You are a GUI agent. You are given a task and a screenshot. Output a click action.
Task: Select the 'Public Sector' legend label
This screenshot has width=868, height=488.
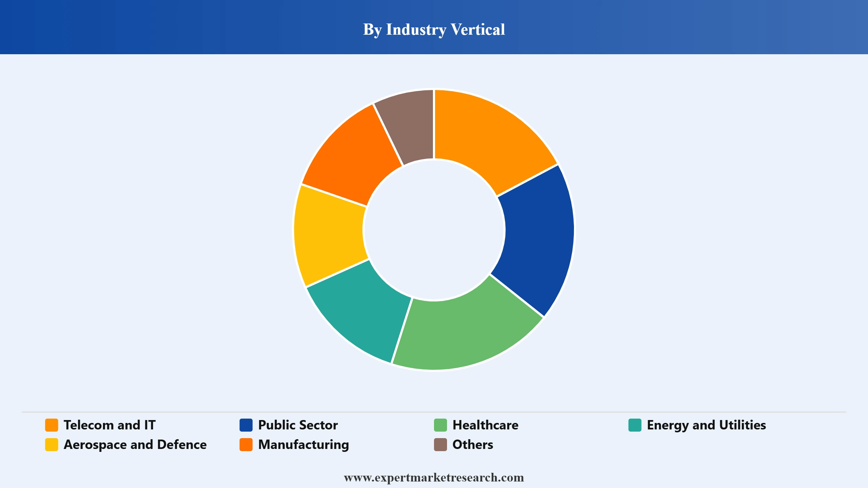[298, 425]
